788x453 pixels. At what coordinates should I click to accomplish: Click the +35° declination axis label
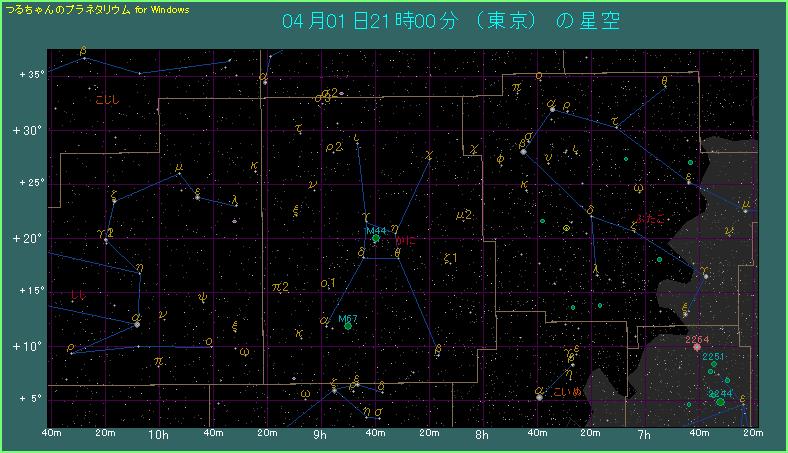[x=30, y=75]
